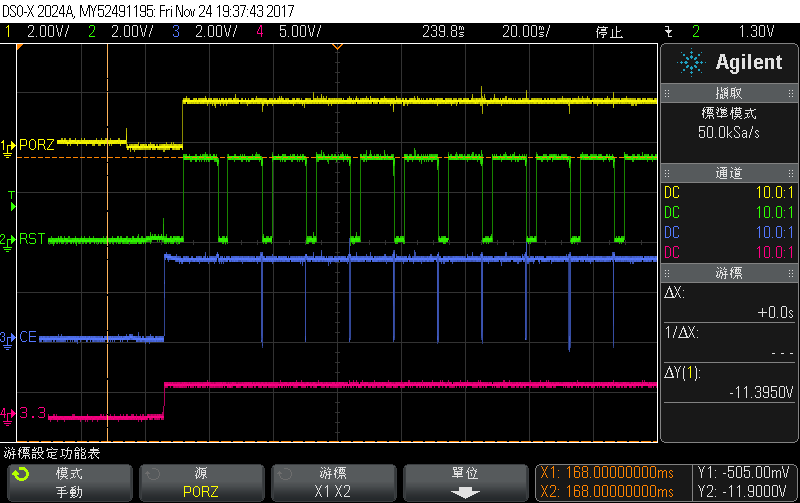The height and width of the screenshot is (503, 800).
Task: Click the yellow DC 10.0:1 channel row
Action: click(x=729, y=193)
